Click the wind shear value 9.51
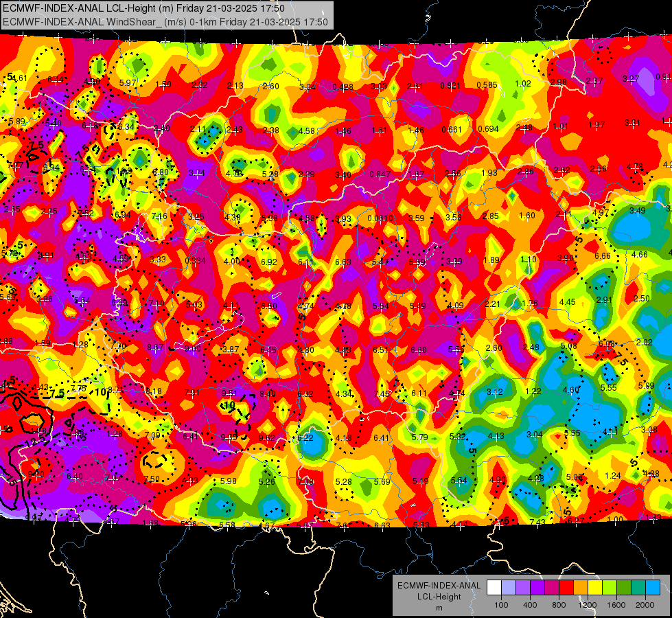Viewport: 672px width, 618px height. coord(229,393)
